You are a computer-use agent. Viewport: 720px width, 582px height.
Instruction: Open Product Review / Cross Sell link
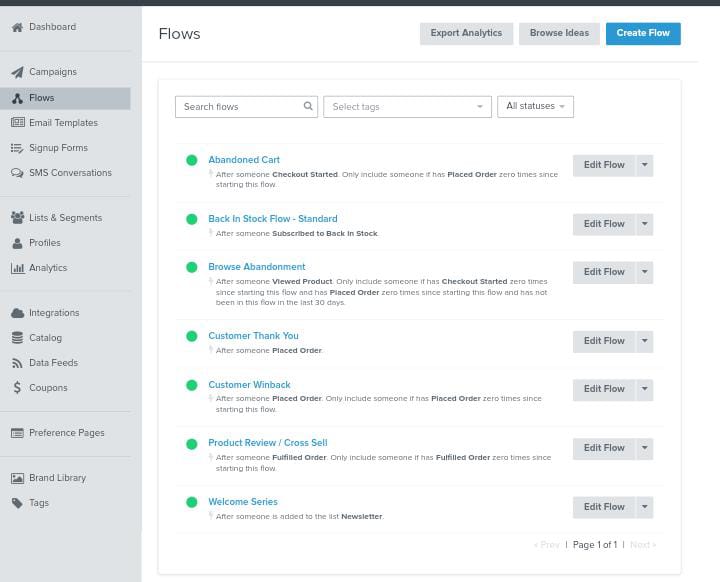coord(268,443)
